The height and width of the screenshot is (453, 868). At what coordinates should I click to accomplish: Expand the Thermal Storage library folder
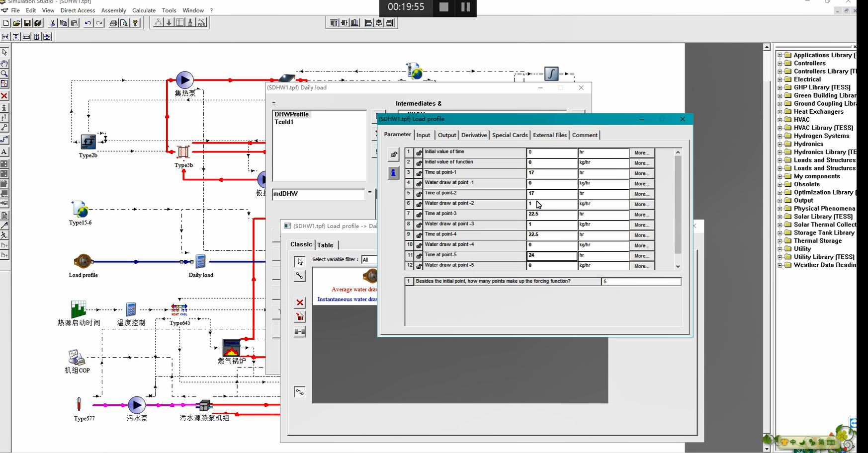tap(780, 241)
